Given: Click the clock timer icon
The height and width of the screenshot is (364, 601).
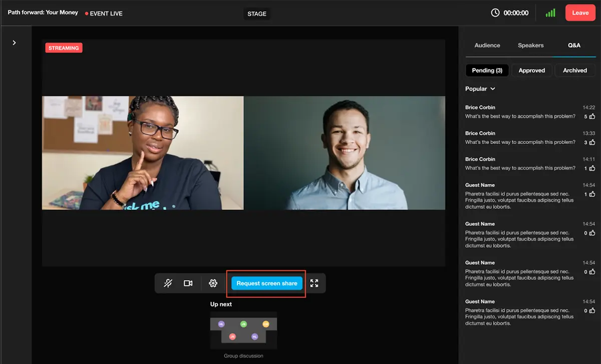Looking at the screenshot, I should [495, 13].
